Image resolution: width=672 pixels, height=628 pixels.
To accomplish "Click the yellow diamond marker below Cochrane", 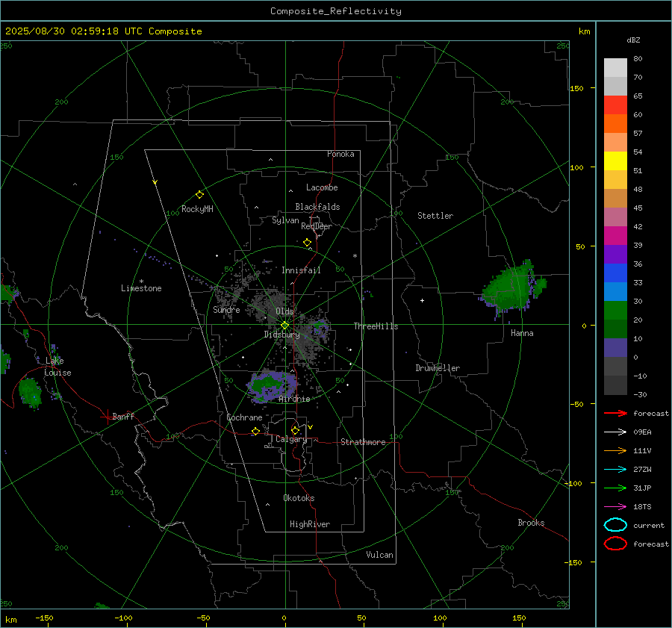I will [x=255, y=431].
